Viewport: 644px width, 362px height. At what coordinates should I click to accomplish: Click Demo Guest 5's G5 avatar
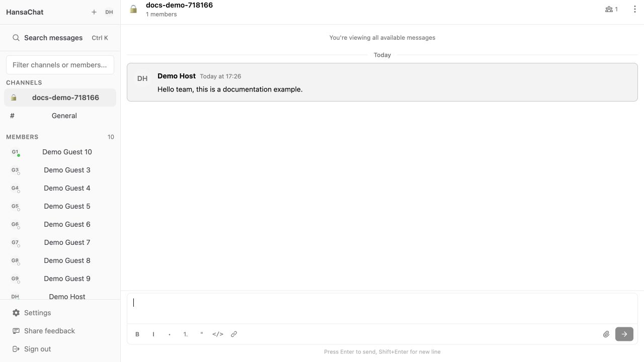(15, 206)
